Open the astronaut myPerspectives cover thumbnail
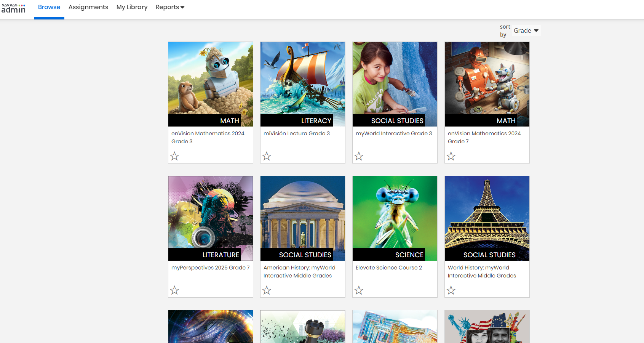This screenshot has height=343, width=644. click(x=211, y=213)
